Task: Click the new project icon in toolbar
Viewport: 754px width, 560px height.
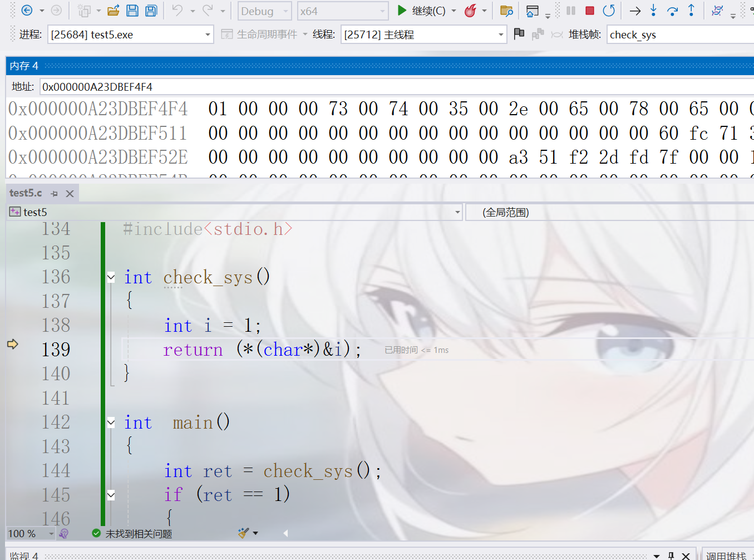Action: (85, 11)
